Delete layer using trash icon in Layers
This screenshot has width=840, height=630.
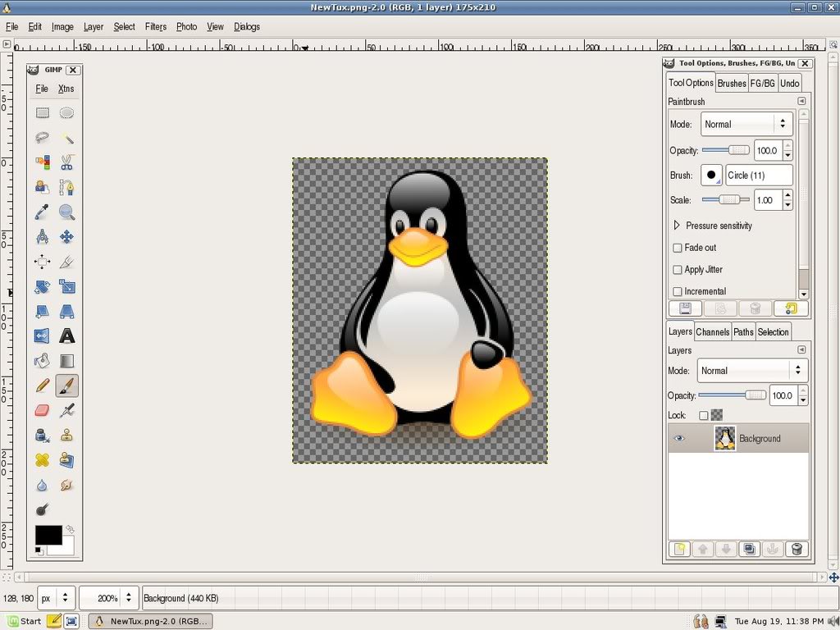(797, 549)
